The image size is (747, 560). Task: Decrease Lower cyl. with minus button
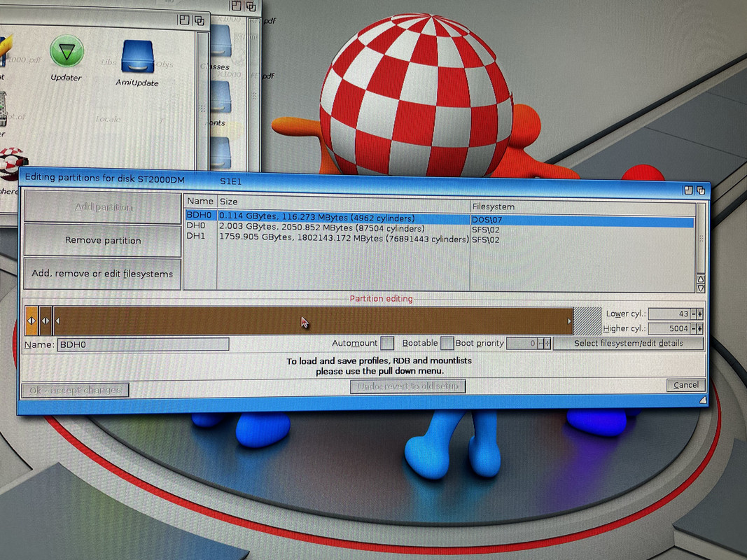point(694,314)
